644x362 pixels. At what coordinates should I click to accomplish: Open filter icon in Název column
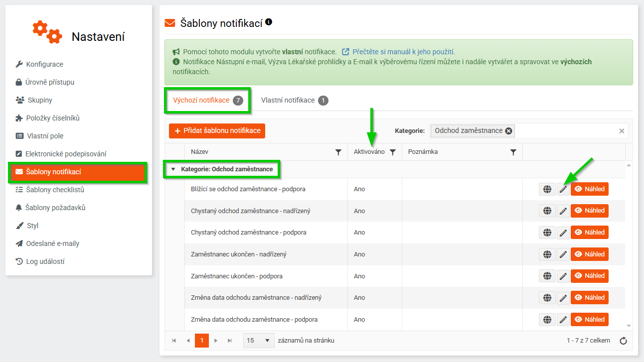[338, 152]
